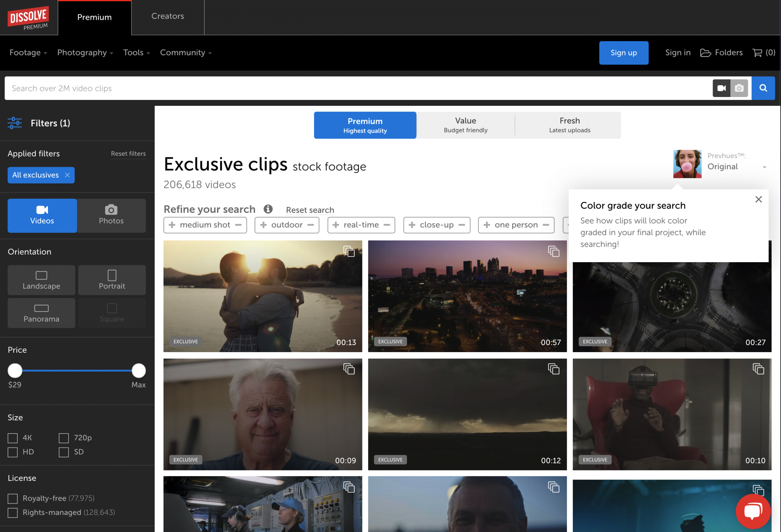Screen dimensions: 781x532
Task: Click the video camera search icon
Action: tap(722, 88)
